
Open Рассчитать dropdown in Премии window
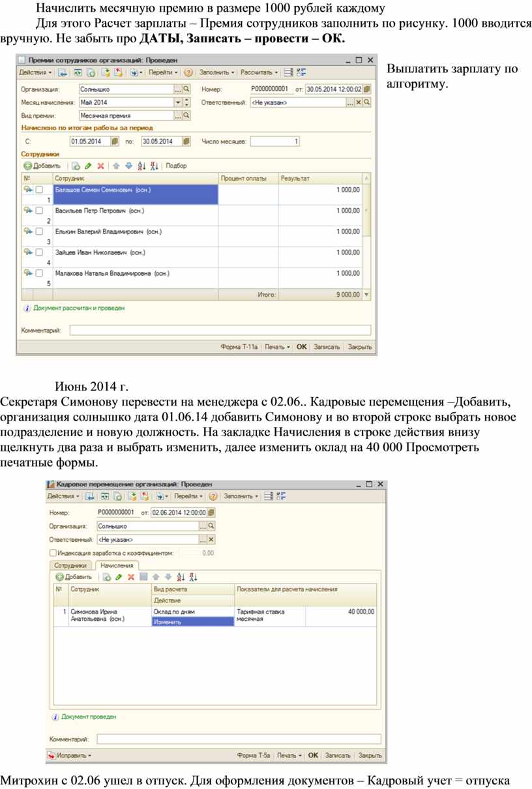[x=259, y=72]
